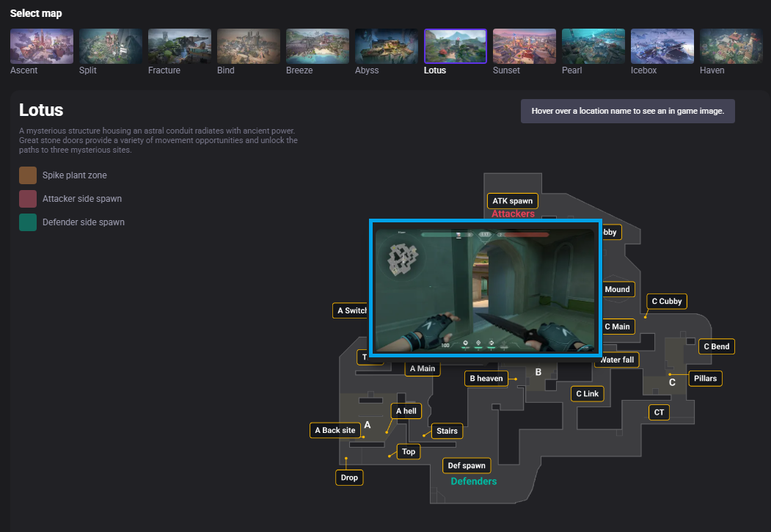Select the Ascent map thumbnail

(x=41, y=45)
